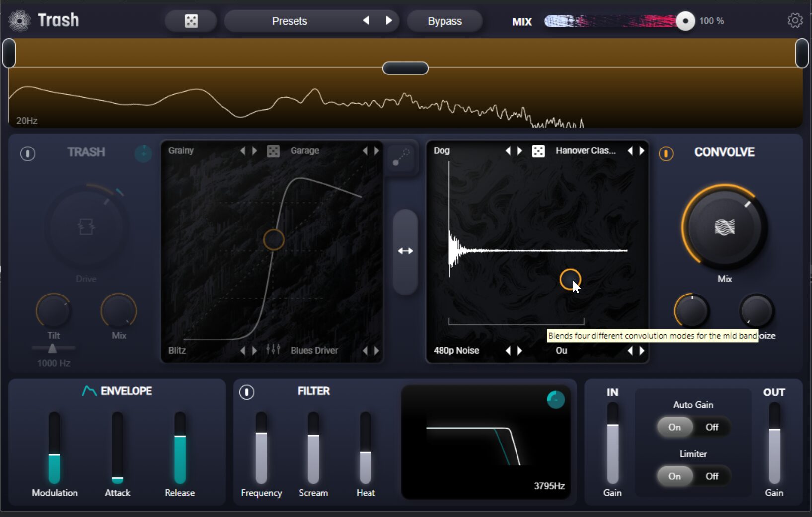This screenshot has width=812, height=517.
Task: Click the Trash XY pad orange node
Action: pos(273,240)
